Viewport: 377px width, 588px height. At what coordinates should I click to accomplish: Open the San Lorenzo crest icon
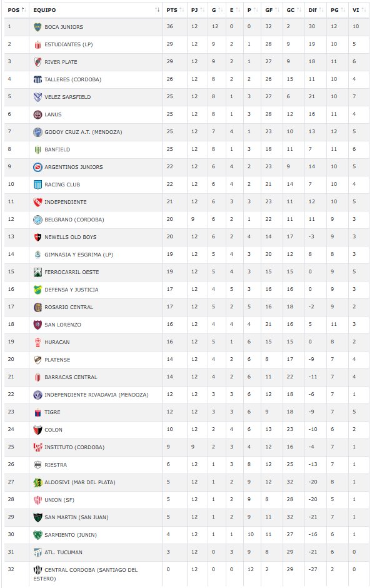click(x=38, y=325)
